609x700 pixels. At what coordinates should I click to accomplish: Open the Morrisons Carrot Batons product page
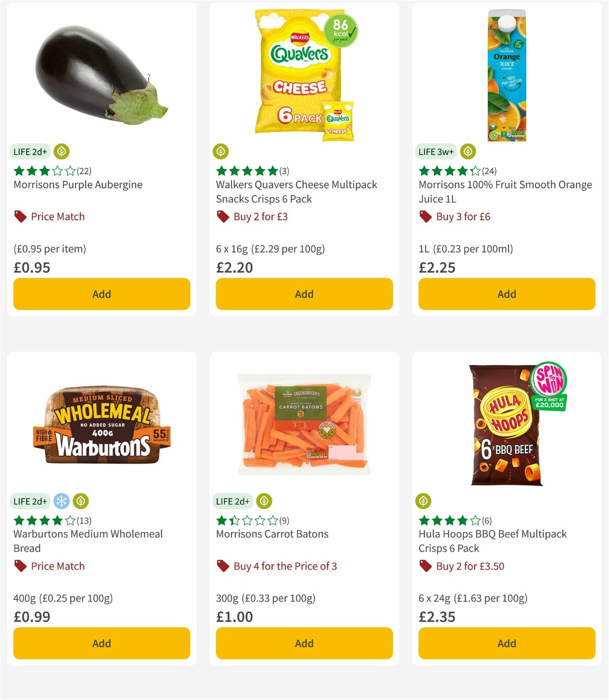pos(272,534)
